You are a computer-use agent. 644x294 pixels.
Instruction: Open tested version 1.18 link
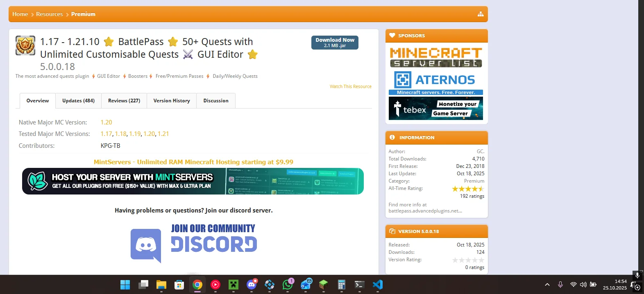[120, 134]
